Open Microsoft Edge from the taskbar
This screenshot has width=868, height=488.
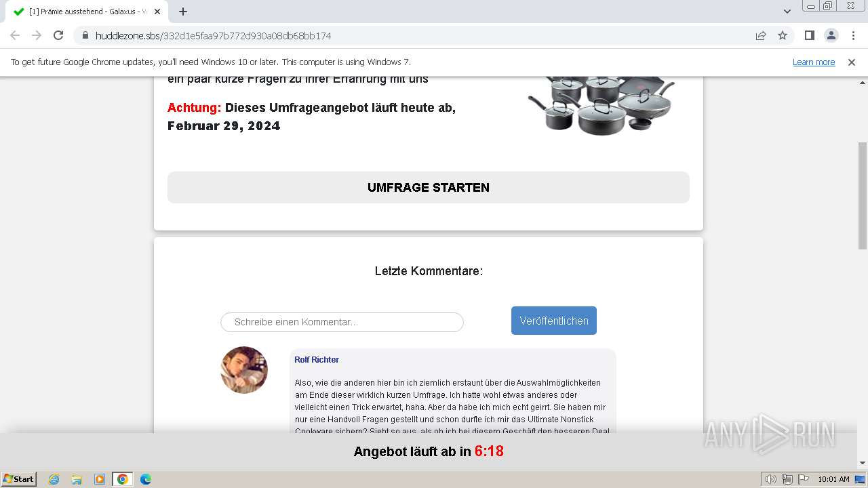(x=145, y=479)
